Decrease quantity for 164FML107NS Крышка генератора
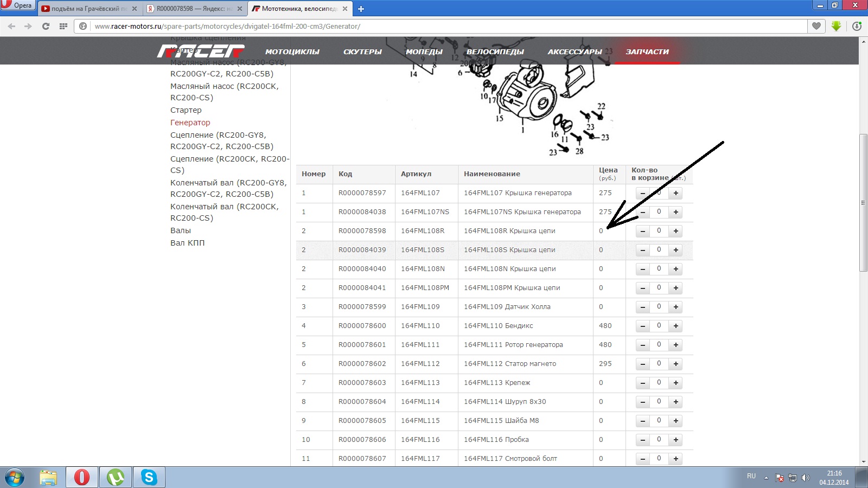This screenshot has width=868, height=488. [x=643, y=212]
